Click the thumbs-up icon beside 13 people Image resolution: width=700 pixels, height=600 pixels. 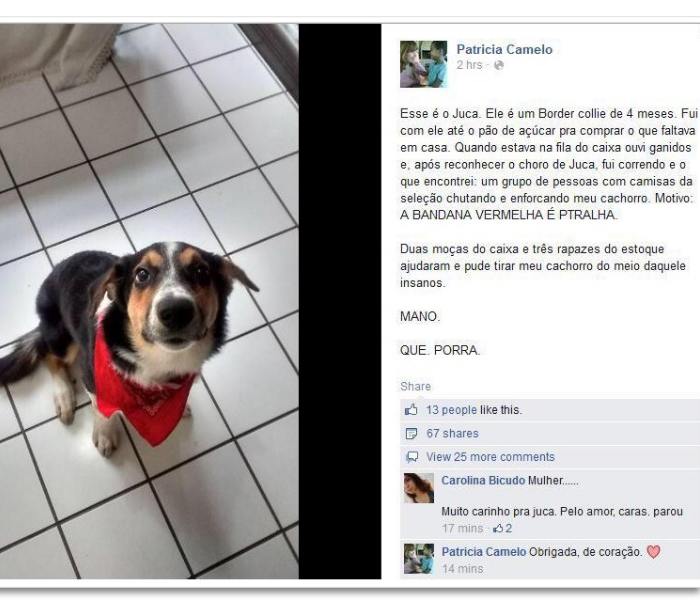tap(411, 409)
